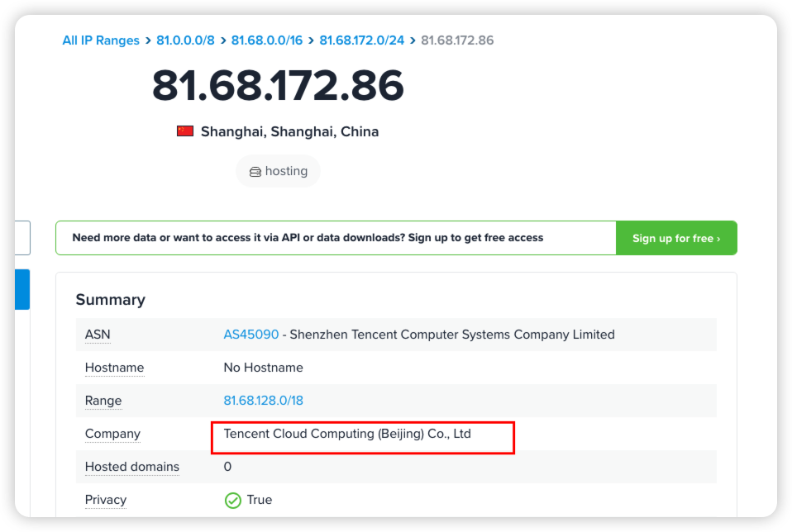
Task: Click the Summary section heading
Action: click(111, 300)
